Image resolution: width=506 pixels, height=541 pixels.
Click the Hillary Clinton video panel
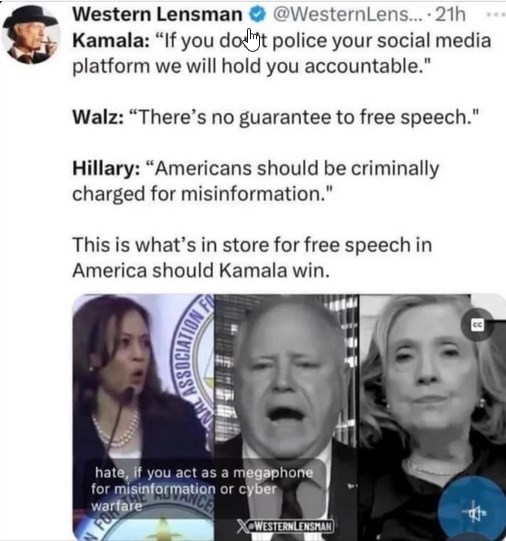pyautogui.click(x=432, y=380)
